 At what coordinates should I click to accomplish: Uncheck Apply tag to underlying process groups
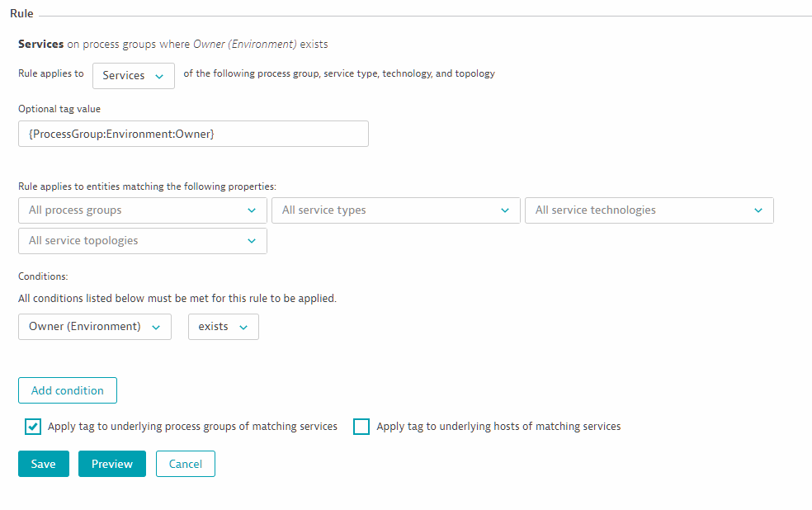pos(33,427)
